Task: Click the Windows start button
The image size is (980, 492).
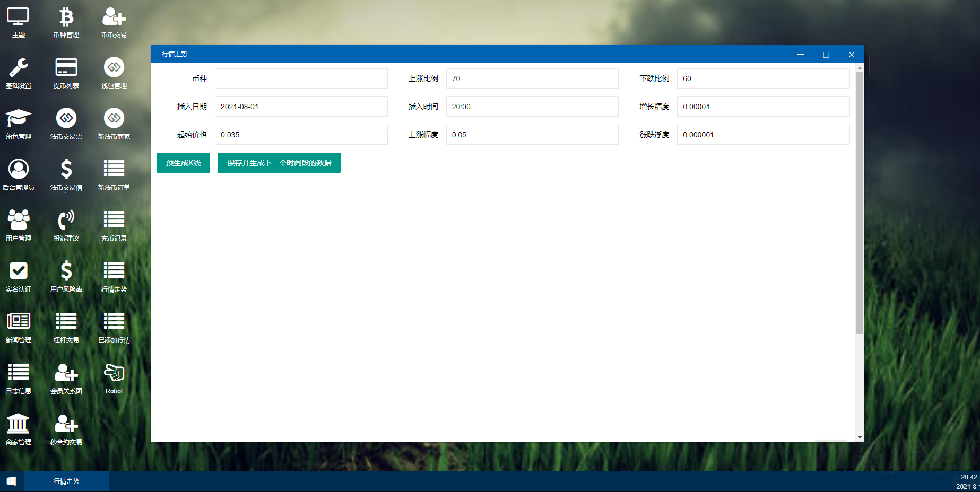Action: [11, 481]
